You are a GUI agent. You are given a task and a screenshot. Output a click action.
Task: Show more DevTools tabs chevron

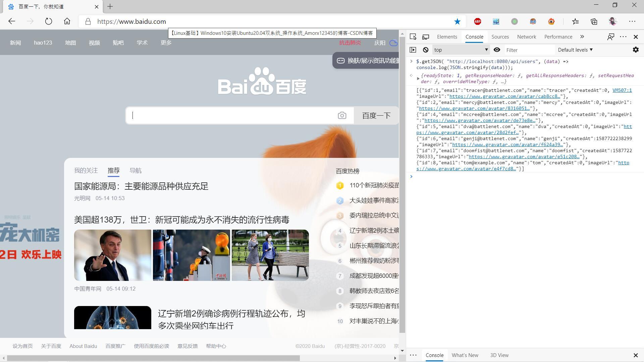[582, 37]
